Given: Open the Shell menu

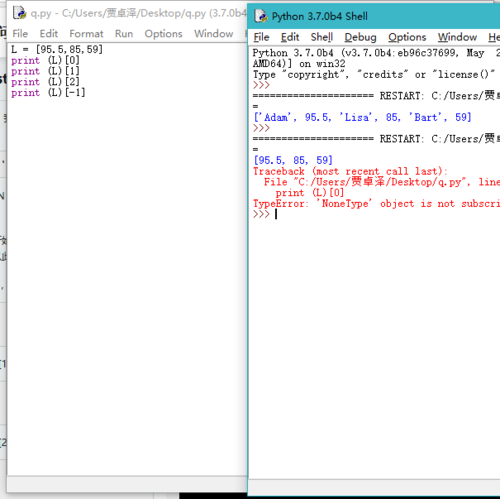Looking at the screenshot, I should point(322,37).
